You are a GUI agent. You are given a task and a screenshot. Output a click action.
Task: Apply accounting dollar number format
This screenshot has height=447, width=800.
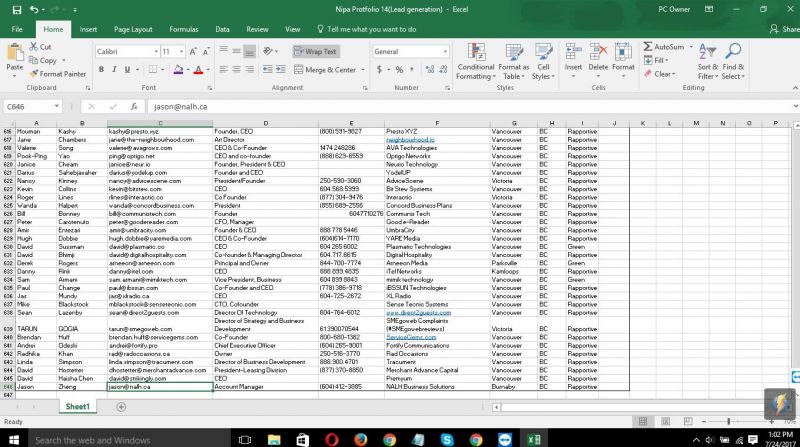point(379,69)
